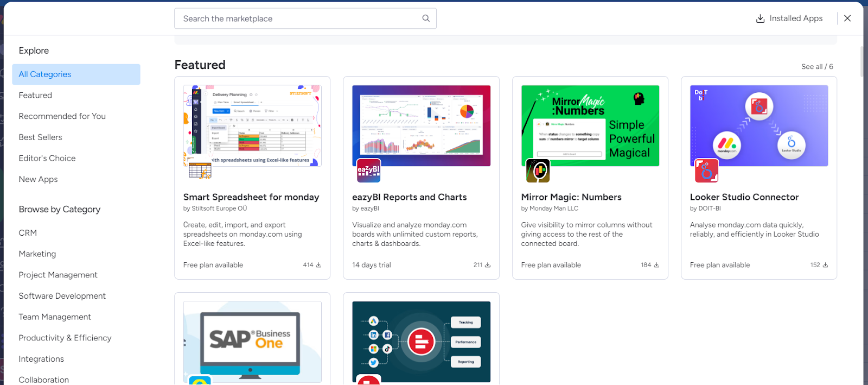Open Looker Studio Connector title

coord(744,197)
